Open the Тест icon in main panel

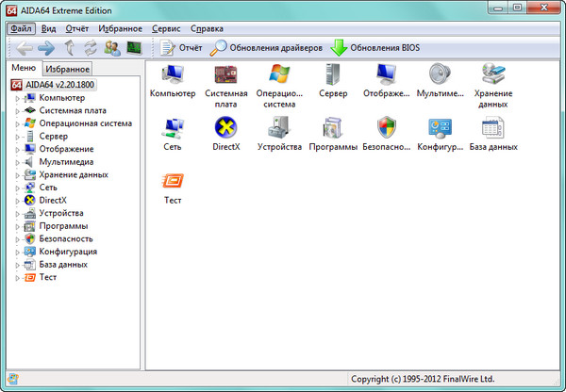coord(173,182)
